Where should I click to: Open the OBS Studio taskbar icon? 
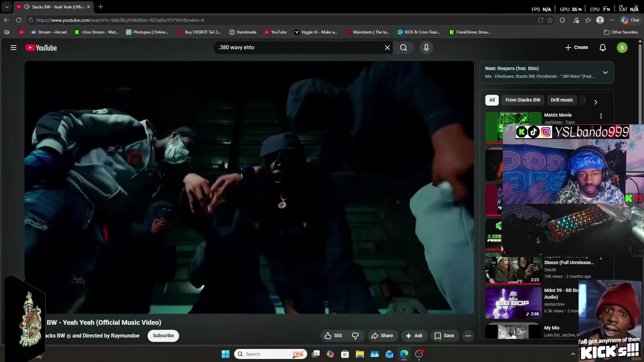tap(419, 354)
